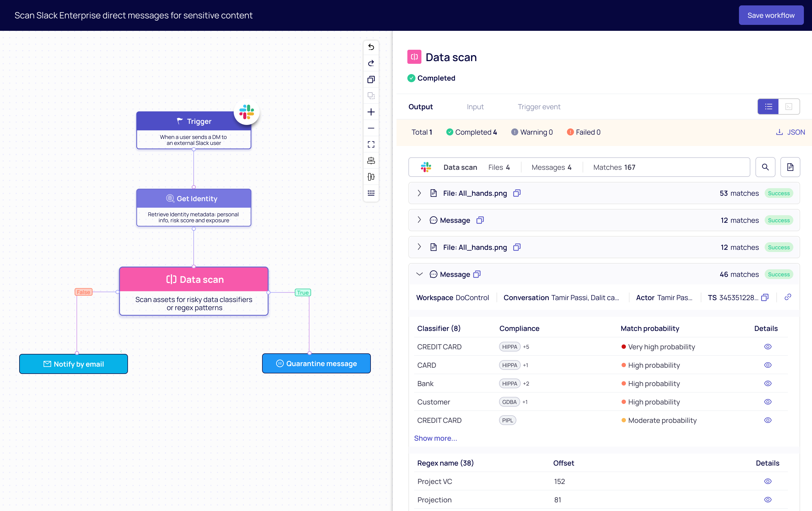Switch to list view toggle
This screenshot has width=812, height=511.
click(x=768, y=107)
